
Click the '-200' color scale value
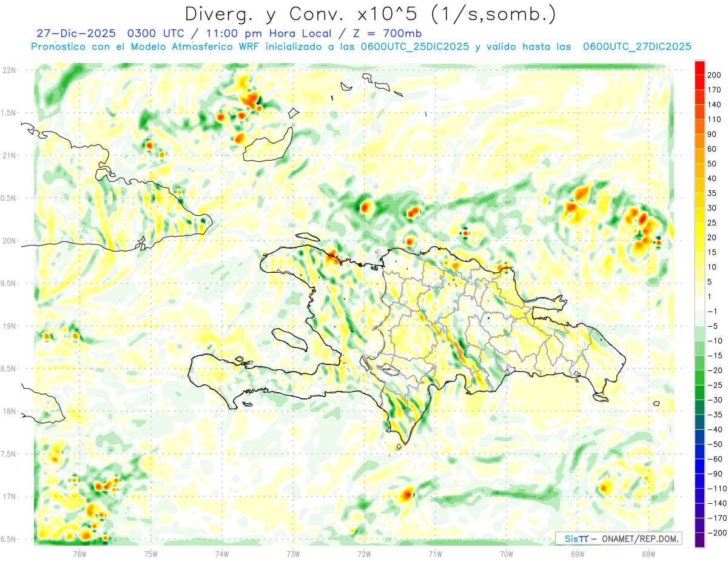click(x=716, y=533)
